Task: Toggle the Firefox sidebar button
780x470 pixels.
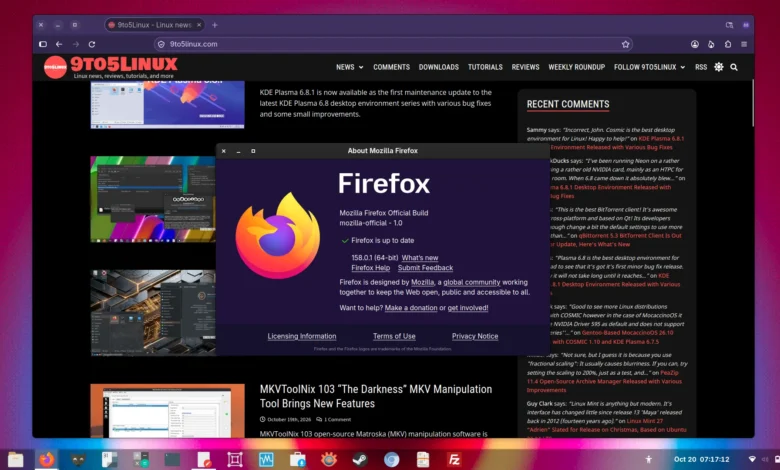Action: (x=43, y=44)
